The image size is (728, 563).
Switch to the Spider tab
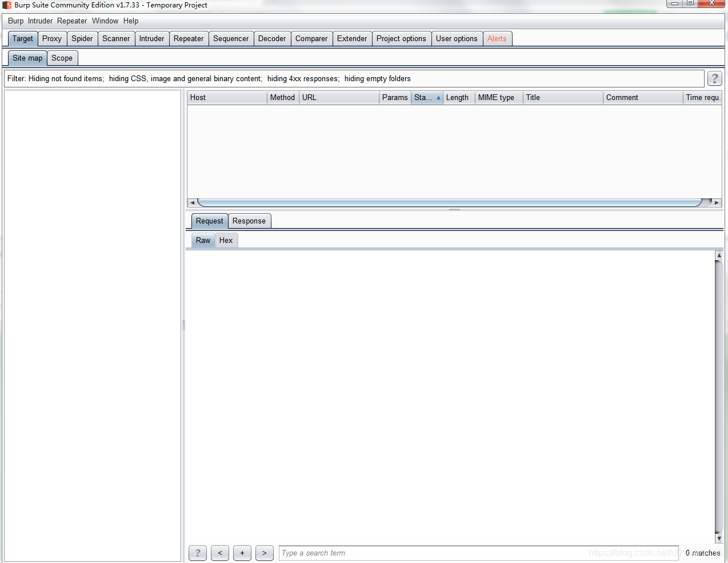(82, 39)
